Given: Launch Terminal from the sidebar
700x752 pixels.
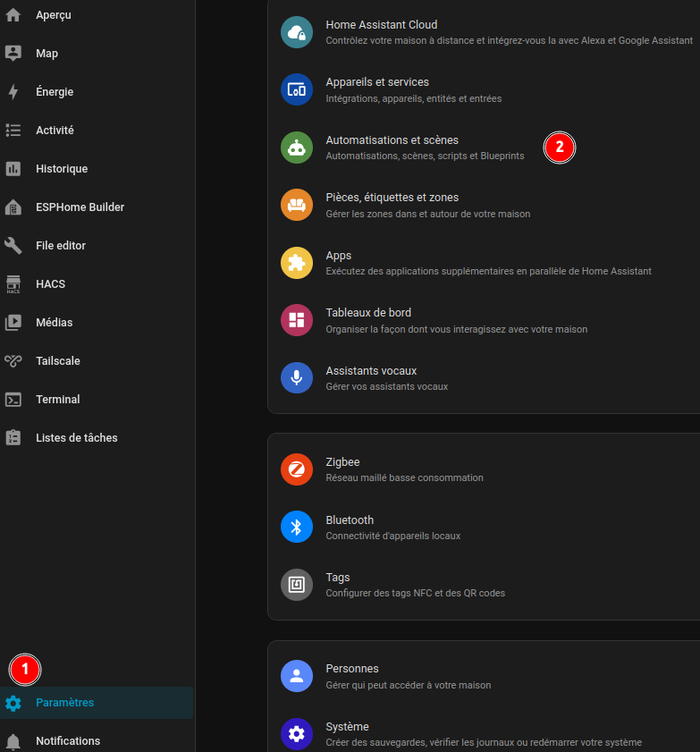Looking at the screenshot, I should click(97, 400).
